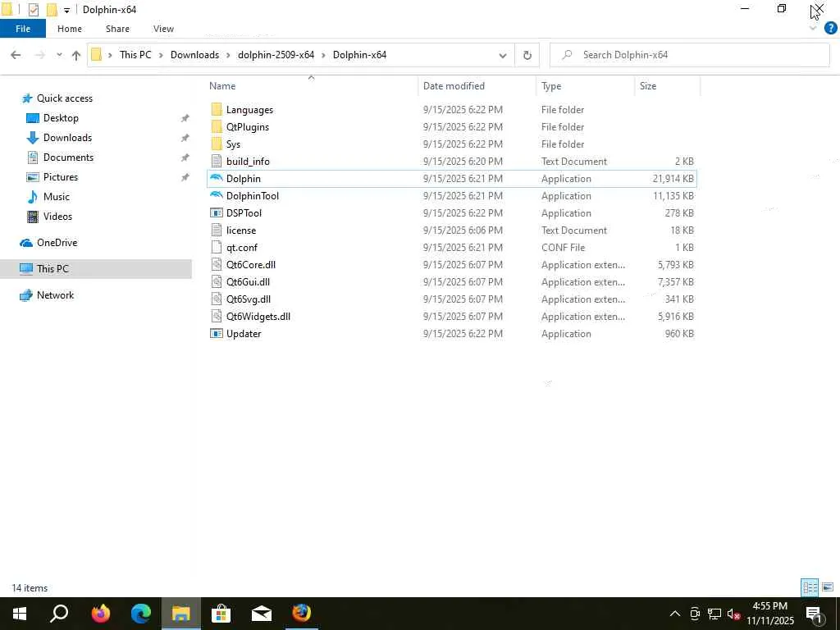The image size is (840, 630).
Task: Open the Mail app from taskbar
Action: tap(262, 614)
